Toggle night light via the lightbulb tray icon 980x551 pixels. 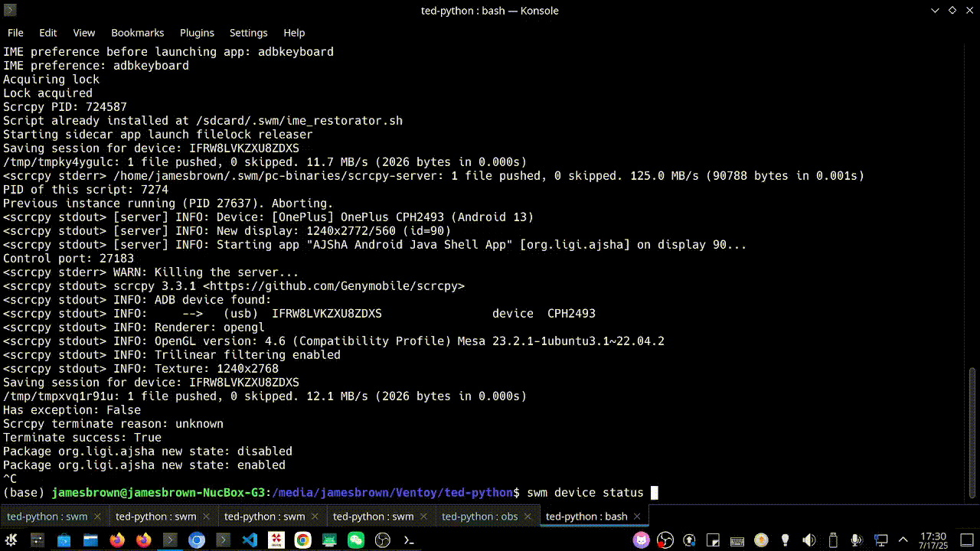tap(785, 540)
